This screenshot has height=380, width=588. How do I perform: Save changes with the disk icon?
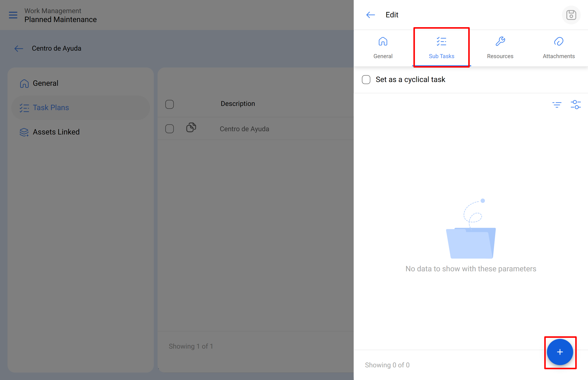point(571,15)
